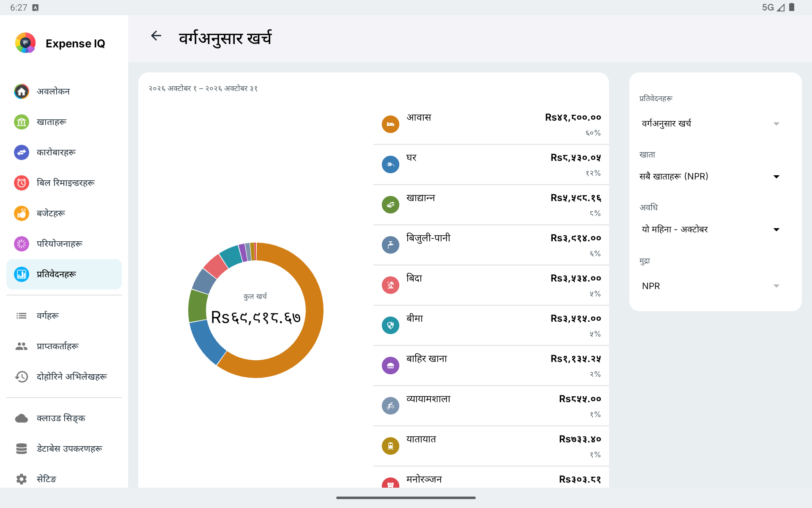Select the बिल रिमाइन्डरहरू alarm icon
The image size is (812, 508).
[22, 183]
